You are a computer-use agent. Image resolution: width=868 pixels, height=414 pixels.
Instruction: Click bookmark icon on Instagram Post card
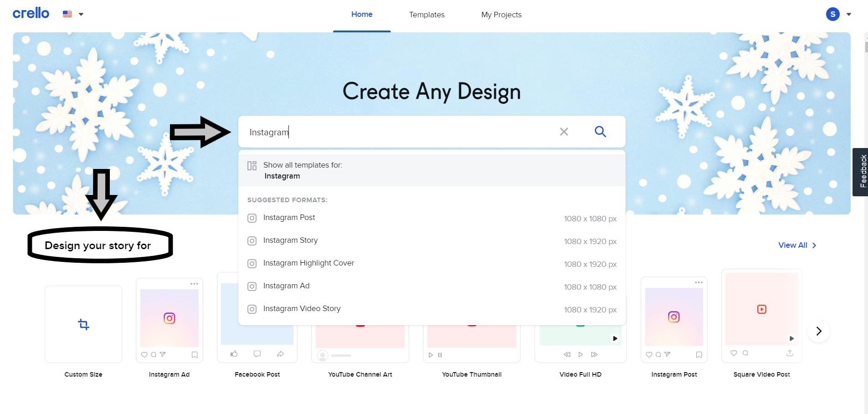[x=699, y=354]
